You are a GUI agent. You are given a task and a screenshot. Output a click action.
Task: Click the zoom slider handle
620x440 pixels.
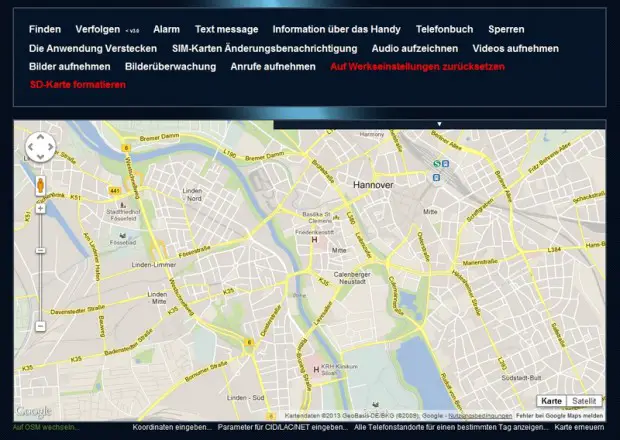[40, 251]
